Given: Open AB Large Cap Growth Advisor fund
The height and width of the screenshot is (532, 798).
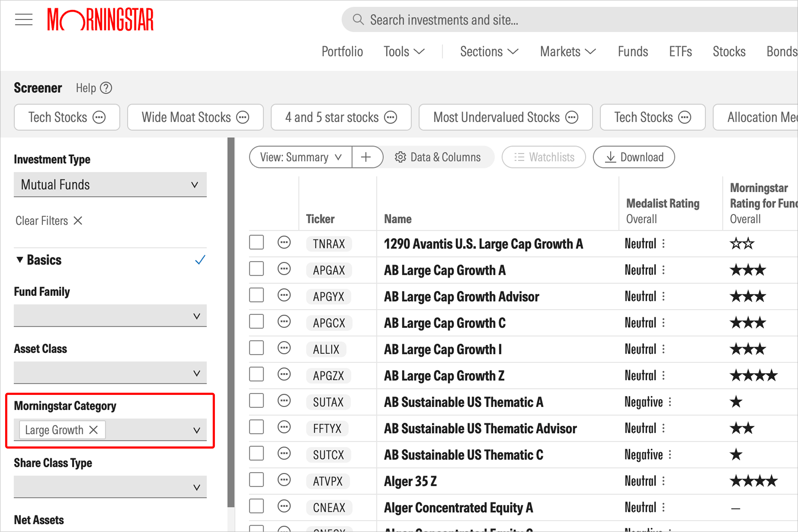Looking at the screenshot, I should [461, 297].
